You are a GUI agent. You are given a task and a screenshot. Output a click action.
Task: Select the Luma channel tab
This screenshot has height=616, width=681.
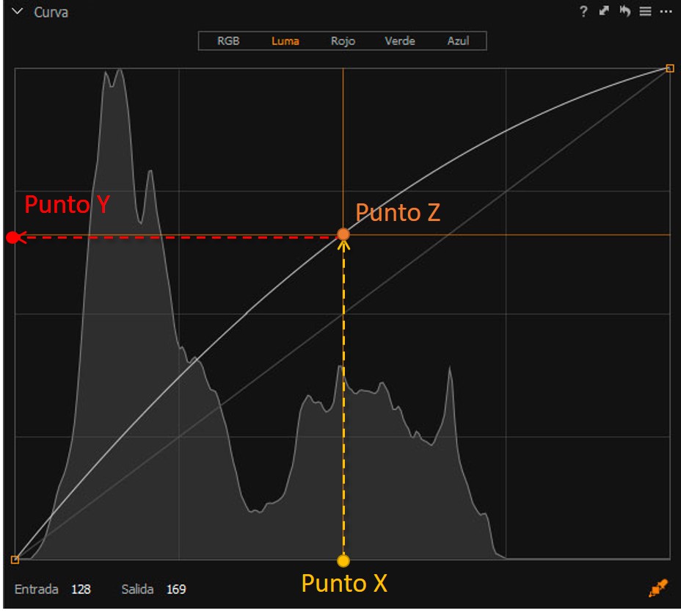[x=285, y=41]
